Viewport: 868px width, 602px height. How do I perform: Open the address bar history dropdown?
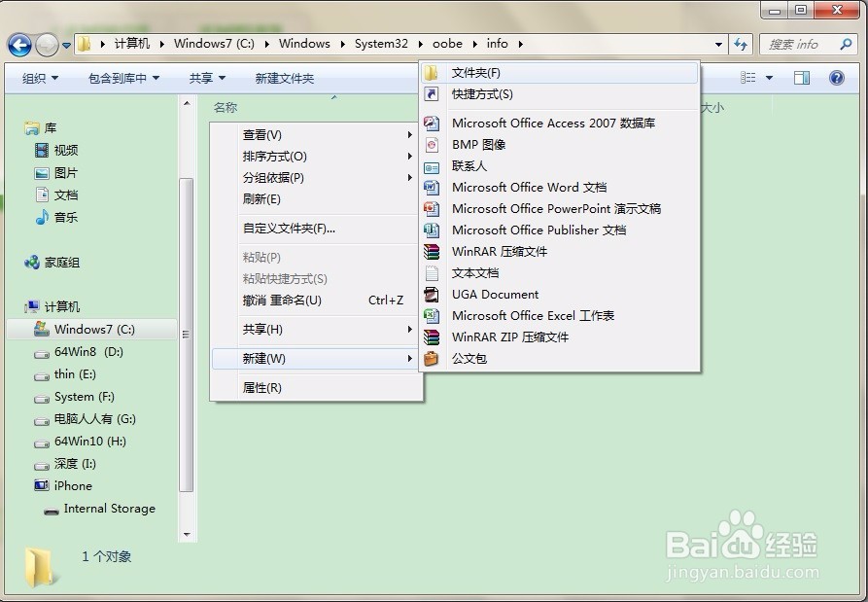point(718,45)
